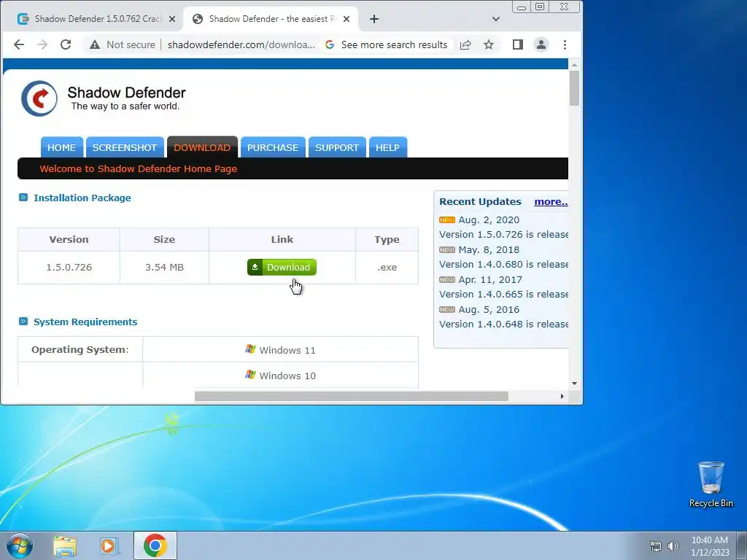Click the Windows 11 logo icon
Screen dimensions: 747x560
pos(251,349)
